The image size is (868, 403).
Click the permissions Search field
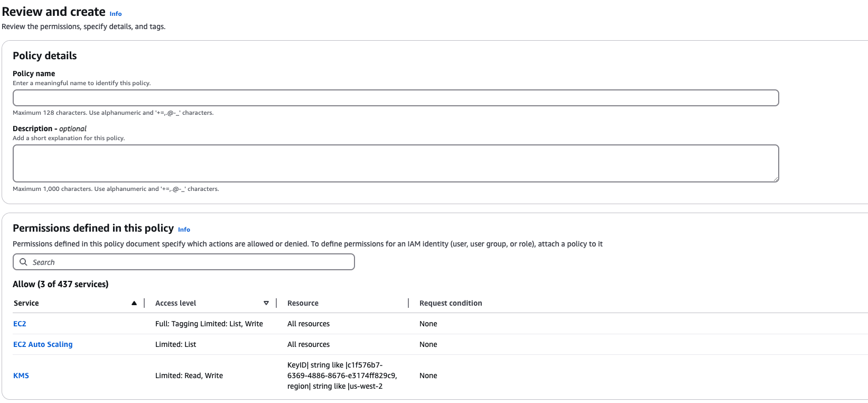click(190, 262)
